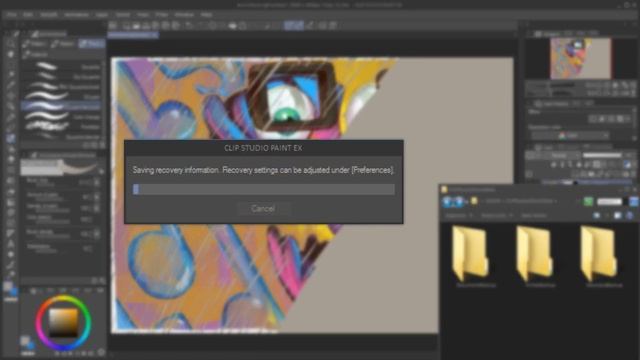
Task: Switch to the highlighted sub tool group tab
Action: (92, 44)
